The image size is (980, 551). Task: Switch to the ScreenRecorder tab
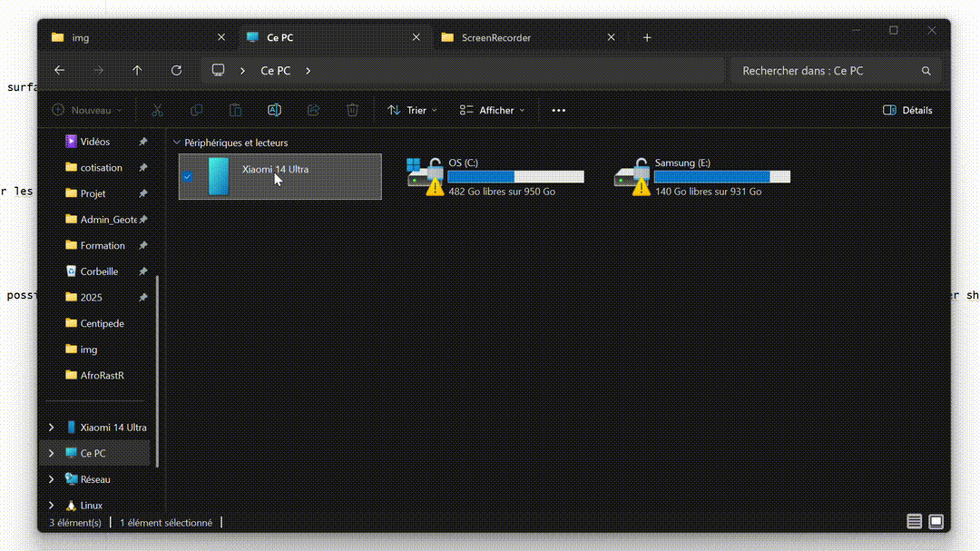[495, 37]
